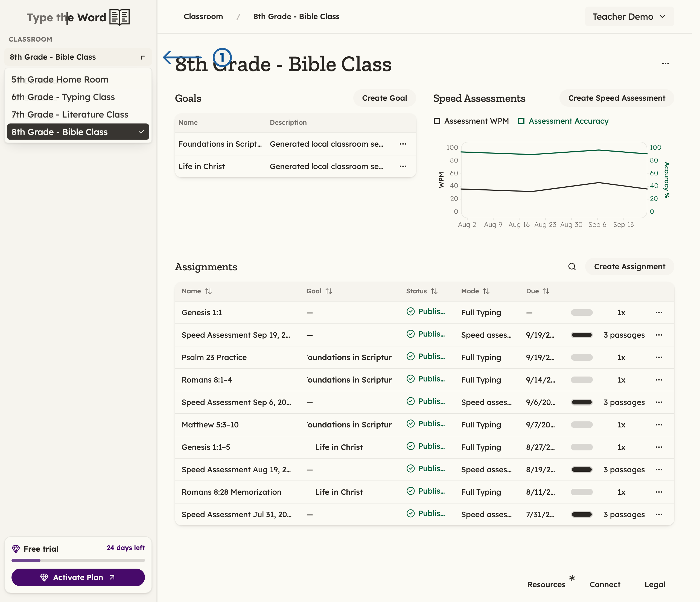Screen dimensions: 700x602
Task: Click the progress bar in the Genesis 1:1 row
Action: (x=581, y=312)
